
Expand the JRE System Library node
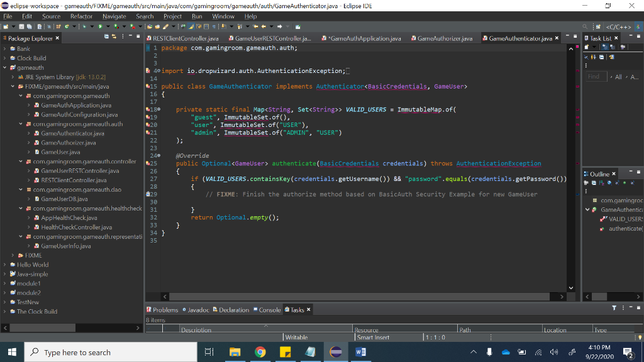[13, 77]
